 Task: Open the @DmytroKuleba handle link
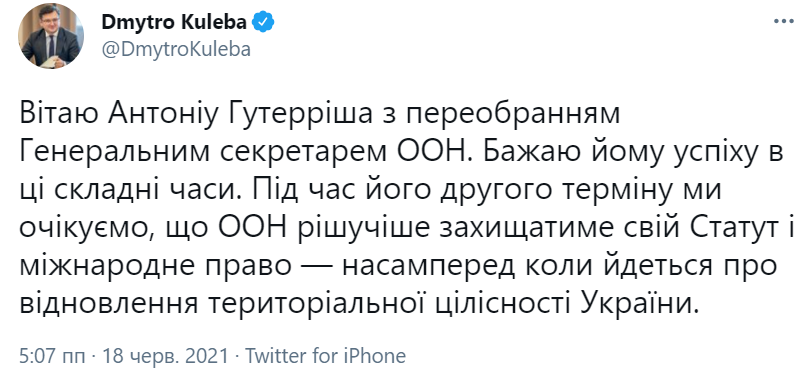pyautogui.click(x=176, y=49)
